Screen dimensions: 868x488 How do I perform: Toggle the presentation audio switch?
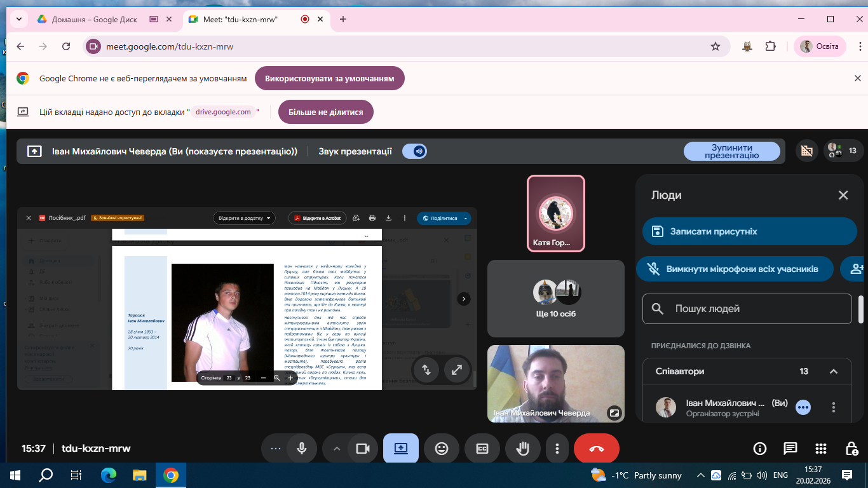coord(415,151)
